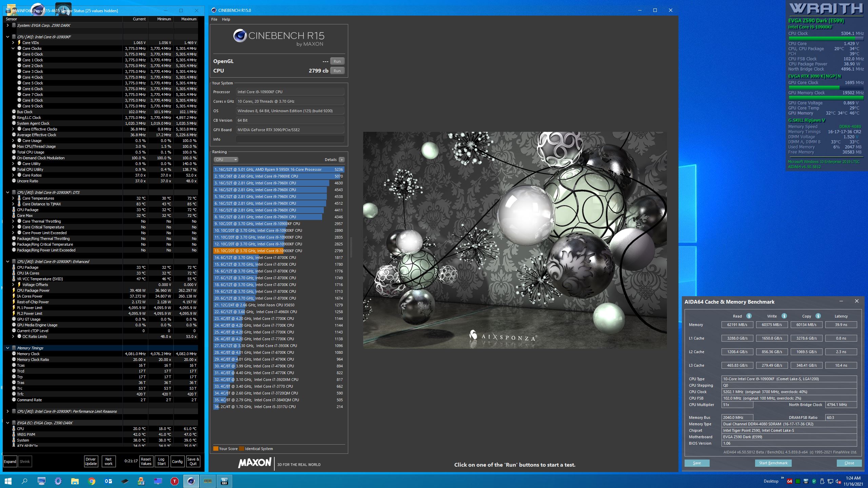Click the Copy info icon in AIDA64

[x=818, y=316]
